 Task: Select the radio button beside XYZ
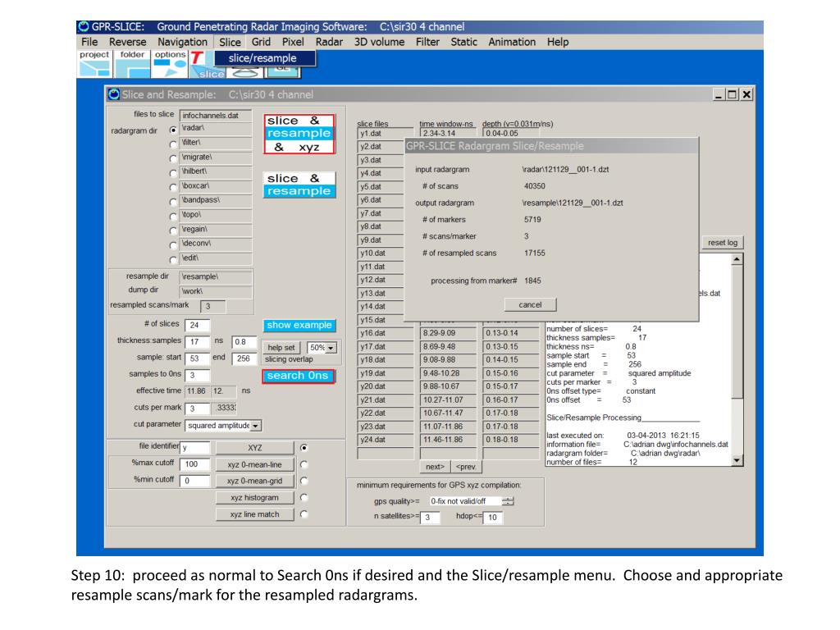pyautogui.click(x=304, y=448)
